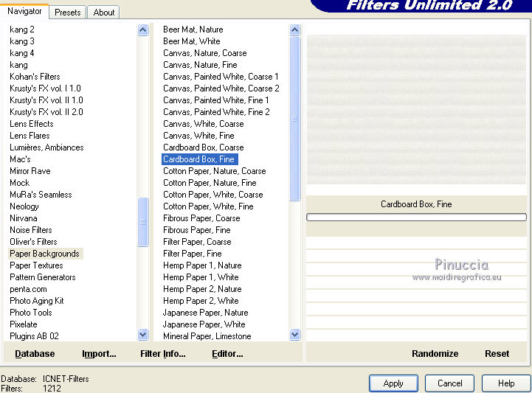Select 'Hemp Paper 1, Nature'

coord(202,265)
